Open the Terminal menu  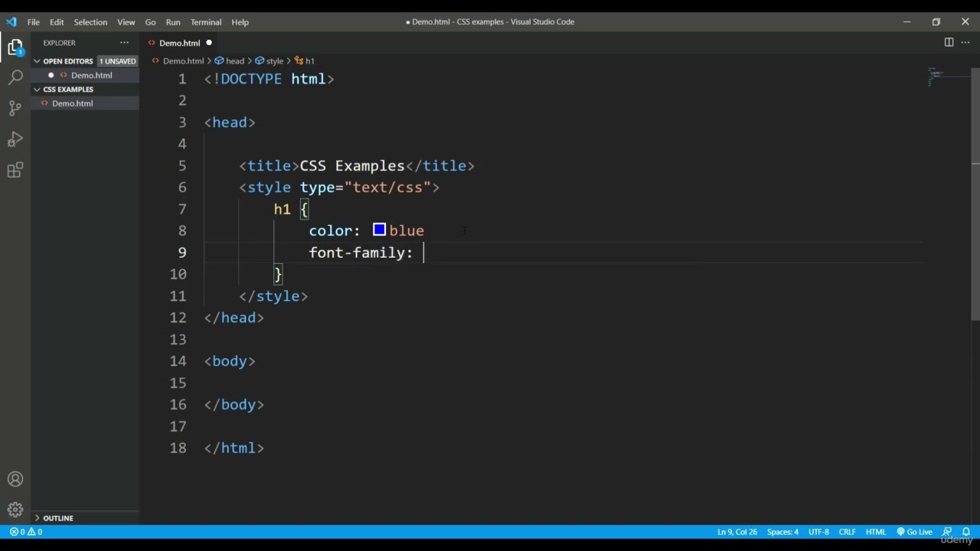tap(206, 22)
